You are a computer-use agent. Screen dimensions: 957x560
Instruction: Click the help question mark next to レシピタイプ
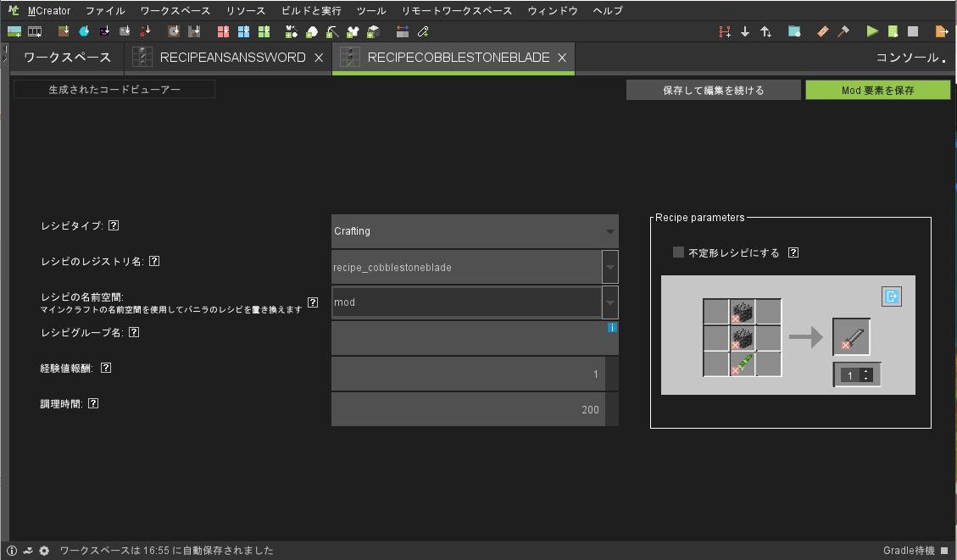(x=114, y=225)
